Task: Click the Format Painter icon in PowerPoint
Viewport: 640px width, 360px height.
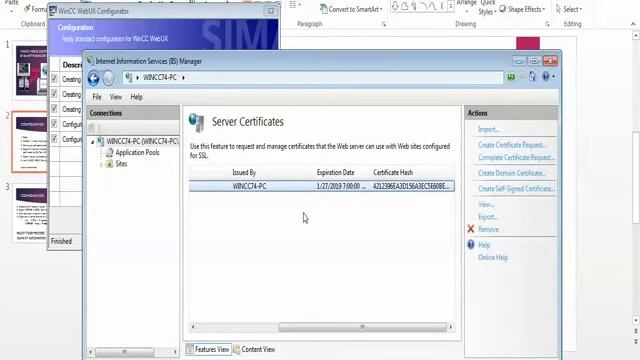Action: 27,9
